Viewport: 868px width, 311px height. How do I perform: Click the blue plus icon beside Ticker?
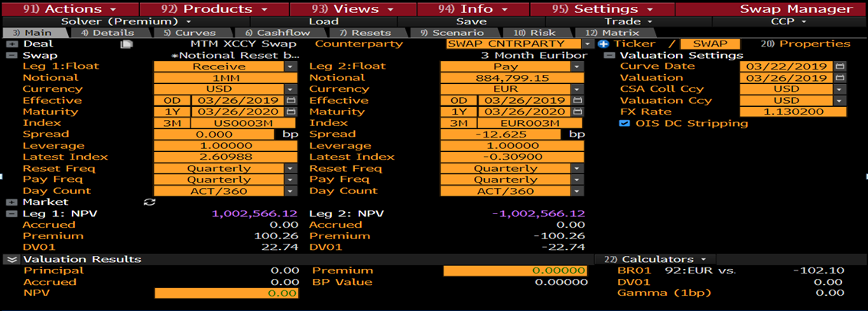point(603,44)
